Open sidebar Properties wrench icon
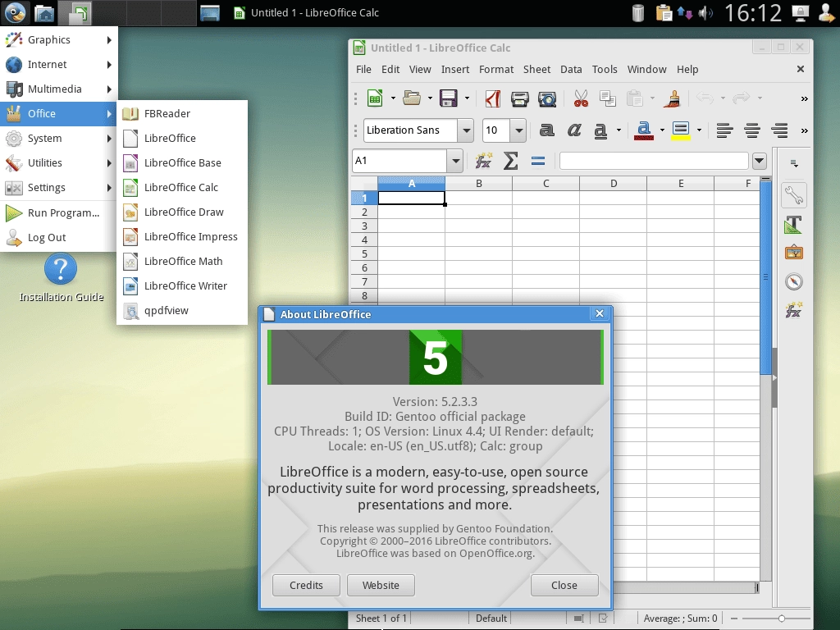The height and width of the screenshot is (630, 840). (793, 195)
